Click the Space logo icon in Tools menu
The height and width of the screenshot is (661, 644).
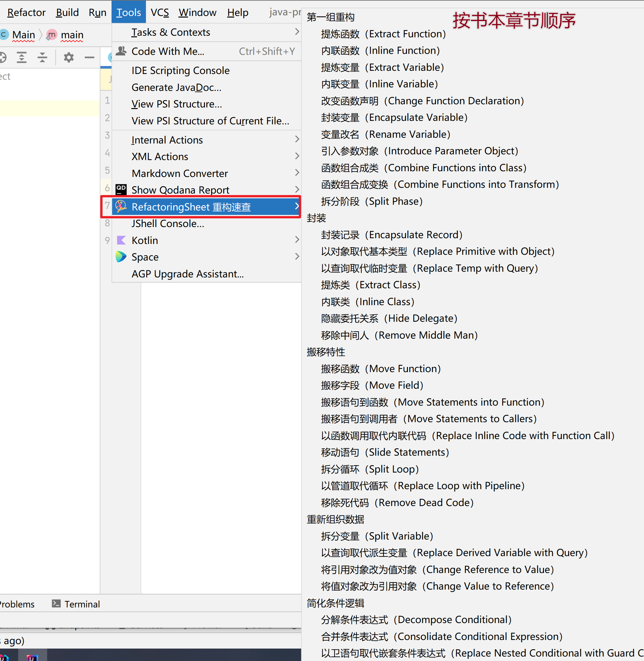121,257
